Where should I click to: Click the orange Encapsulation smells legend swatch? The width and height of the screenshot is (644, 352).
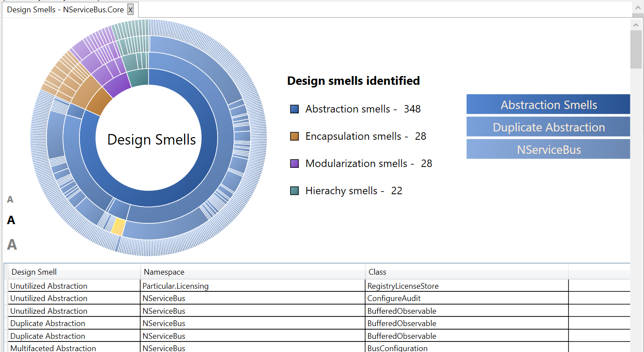click(x=294, y=136)
